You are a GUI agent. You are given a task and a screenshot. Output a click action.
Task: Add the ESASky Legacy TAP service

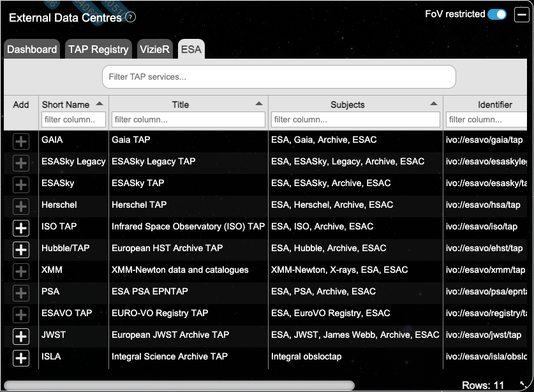coord(21,163)
